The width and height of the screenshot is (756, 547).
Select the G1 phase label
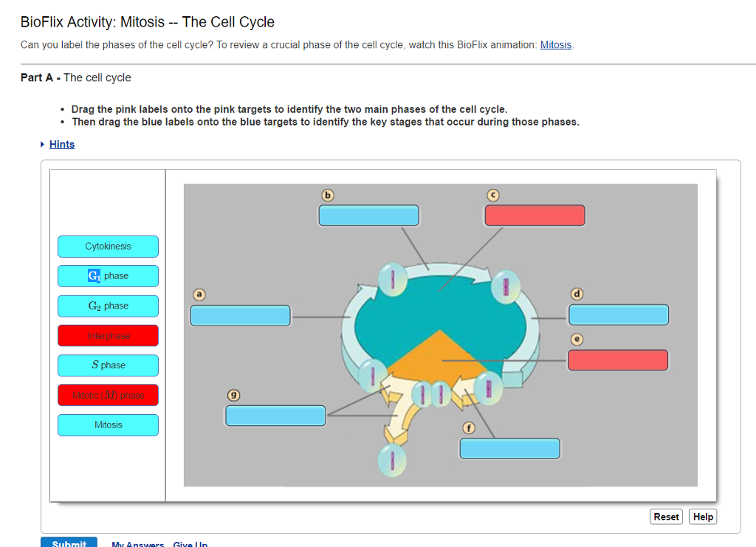pyautogui.click(x=108, y=276)
